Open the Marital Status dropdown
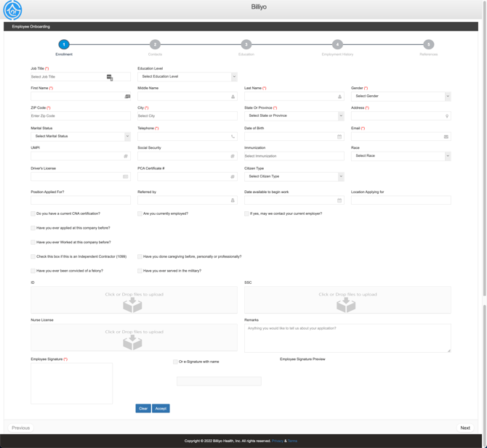The image size is (487, 448). click(81, 136)
